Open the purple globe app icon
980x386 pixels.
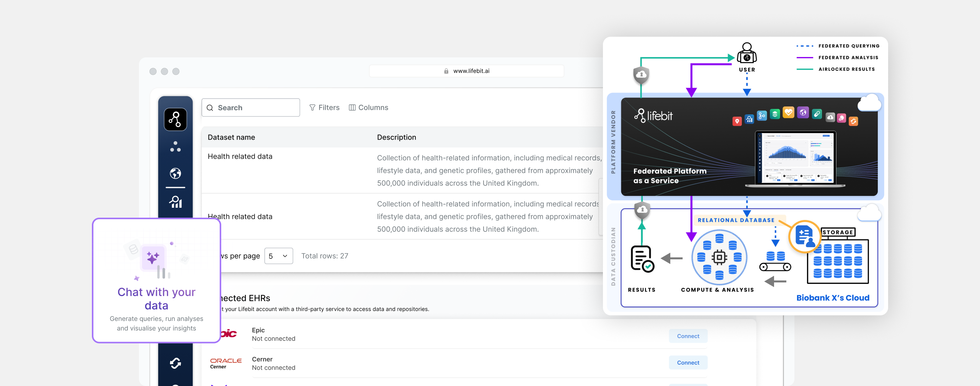[x=803, y=112]
